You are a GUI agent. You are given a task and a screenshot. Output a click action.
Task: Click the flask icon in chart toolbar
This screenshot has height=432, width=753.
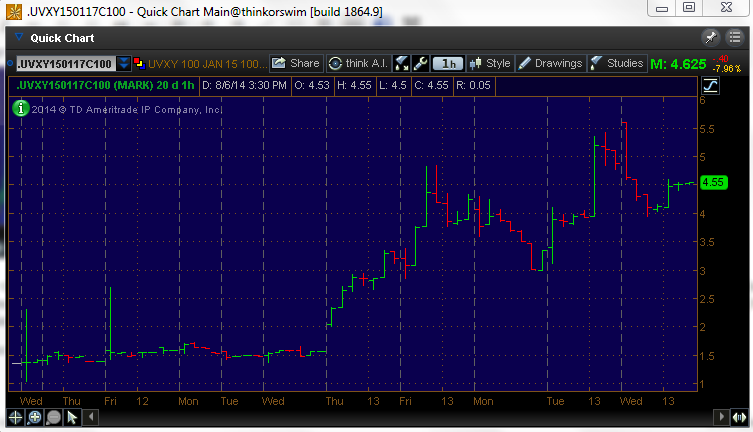[402, 63]
